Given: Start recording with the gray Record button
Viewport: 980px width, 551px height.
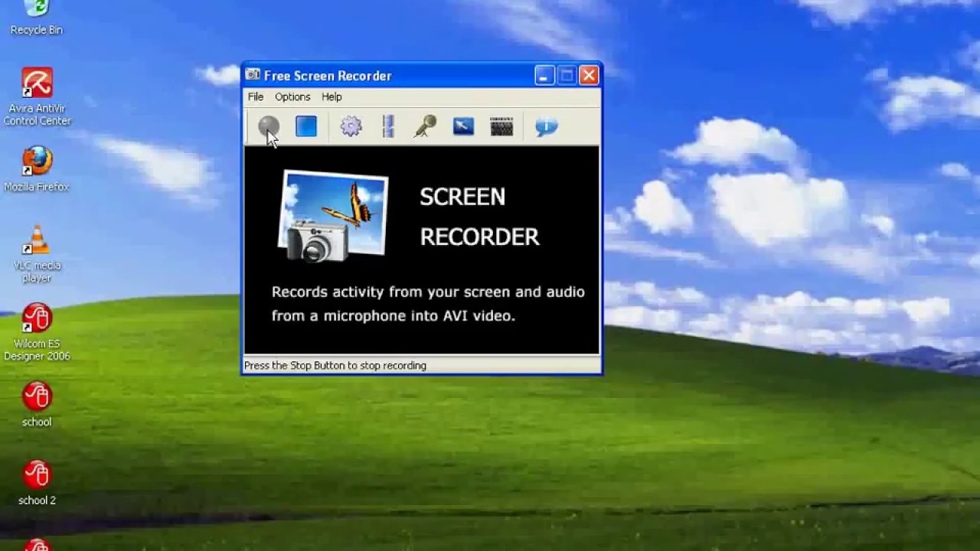Looking at the screenshot, I should (269, 126).
